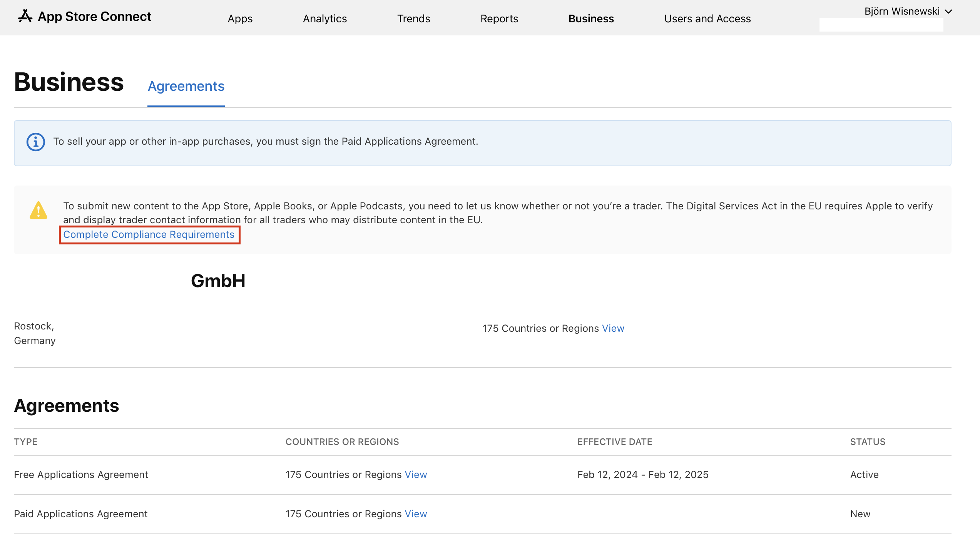Click Complete Compliance Requirements link
The image size is (980, 555).
coord(149,234)
